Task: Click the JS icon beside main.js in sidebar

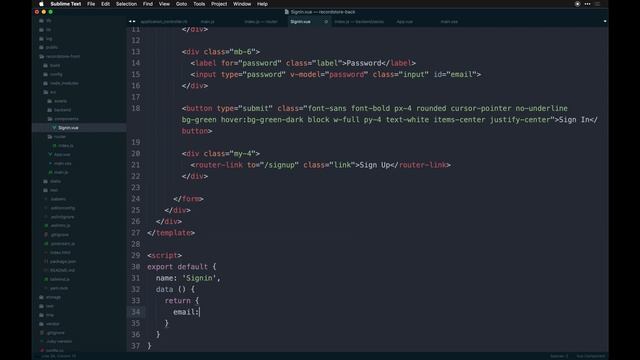Action: pos(50,172)
